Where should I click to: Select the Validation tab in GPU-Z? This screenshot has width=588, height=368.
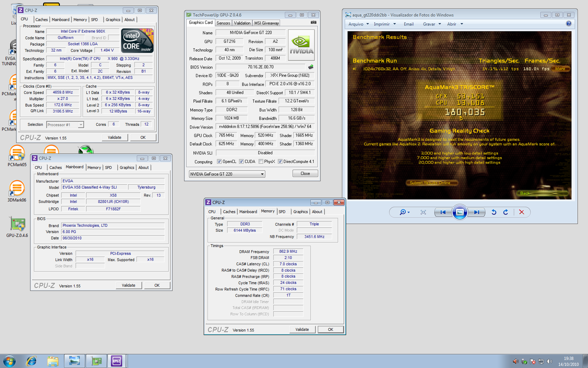click(x=242, y=23)
